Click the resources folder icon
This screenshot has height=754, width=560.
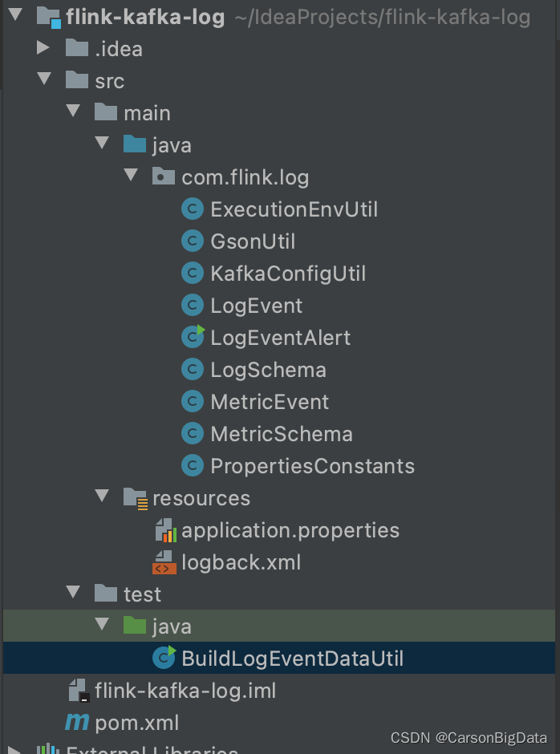136,497
